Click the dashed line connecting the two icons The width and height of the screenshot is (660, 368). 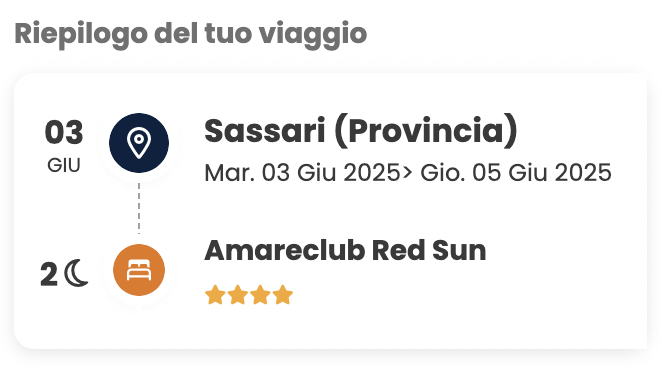139,208
